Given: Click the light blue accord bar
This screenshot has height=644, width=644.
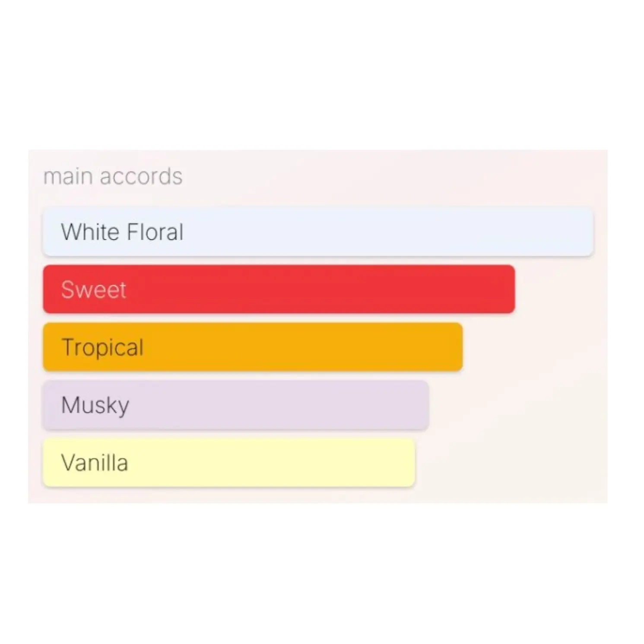Looking at the screenshot, I should (x=318, y=232).
